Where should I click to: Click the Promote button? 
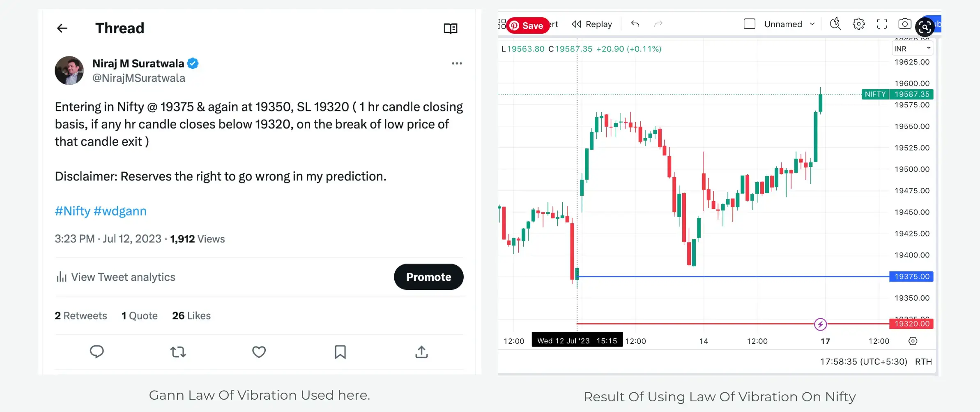pos(428,277)
